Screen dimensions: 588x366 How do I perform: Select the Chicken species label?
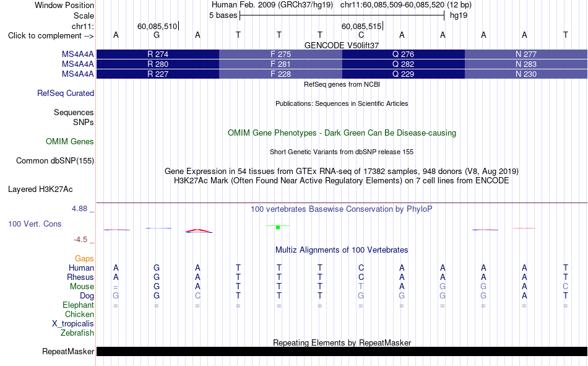point(79,314)
